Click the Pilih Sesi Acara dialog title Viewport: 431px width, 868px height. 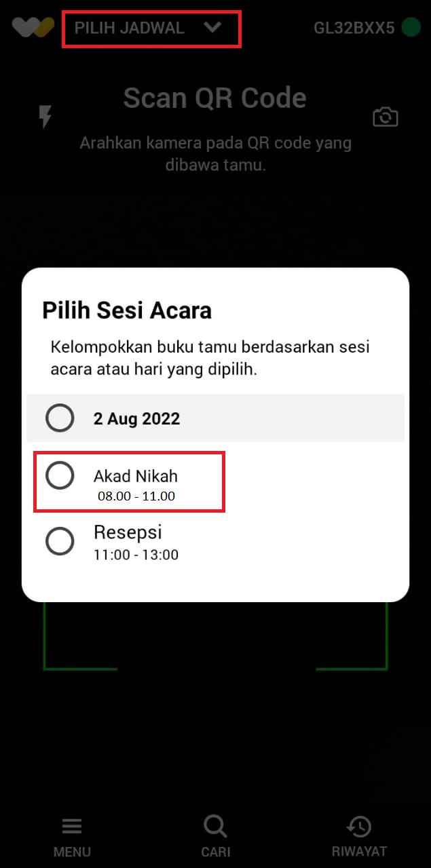(x=127, y=311)
